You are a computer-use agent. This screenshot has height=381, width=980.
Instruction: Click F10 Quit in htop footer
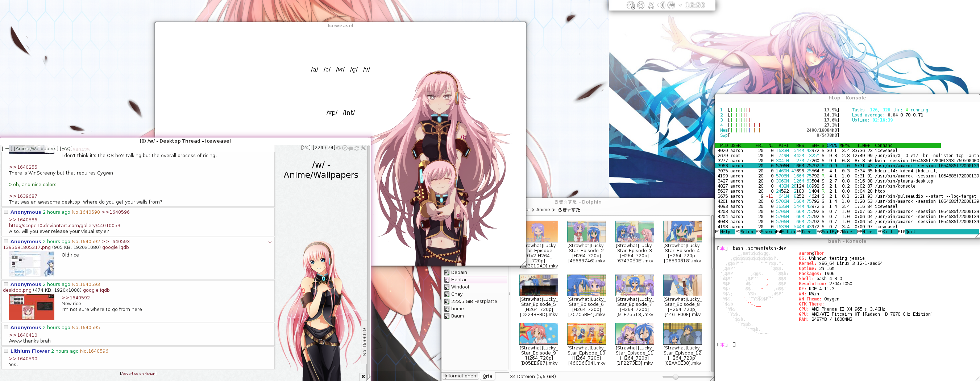click(906, 232)
